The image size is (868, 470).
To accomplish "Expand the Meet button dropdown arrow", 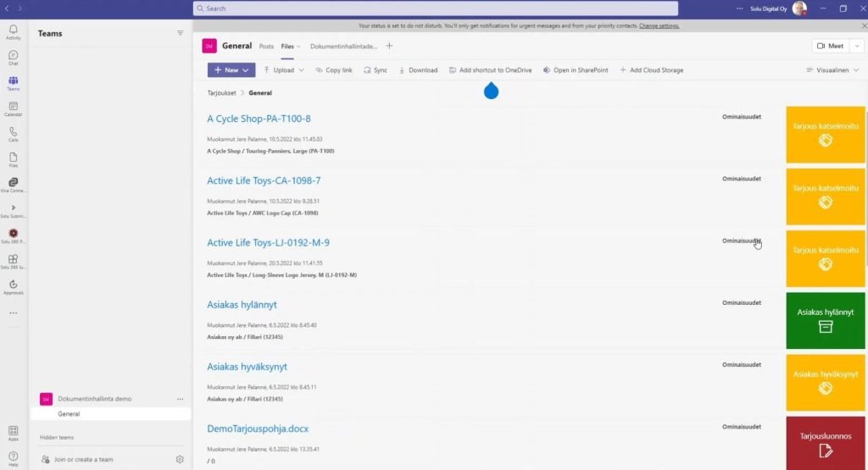I will click(856, 46).
